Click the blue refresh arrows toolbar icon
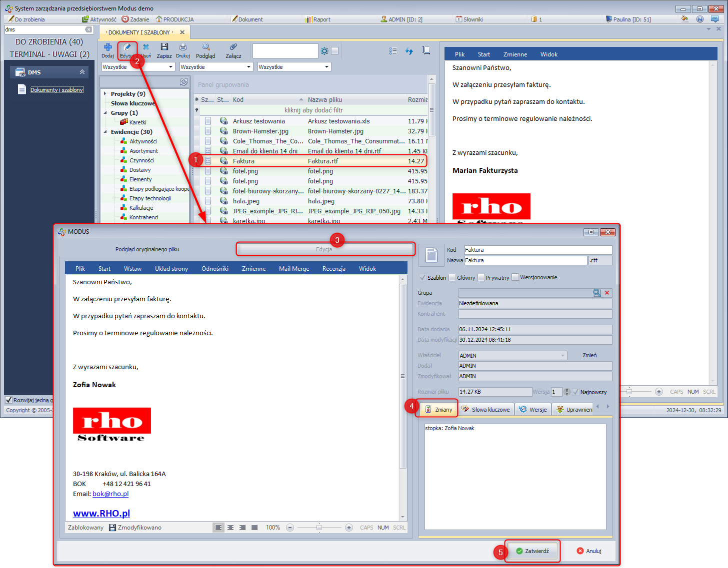Viewport: 728px width, 568px height. 409,51
